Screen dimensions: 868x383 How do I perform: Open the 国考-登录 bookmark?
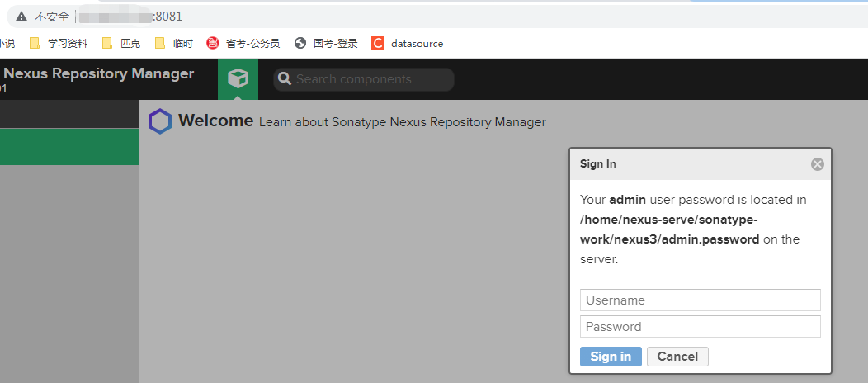[x=326, y=44]
